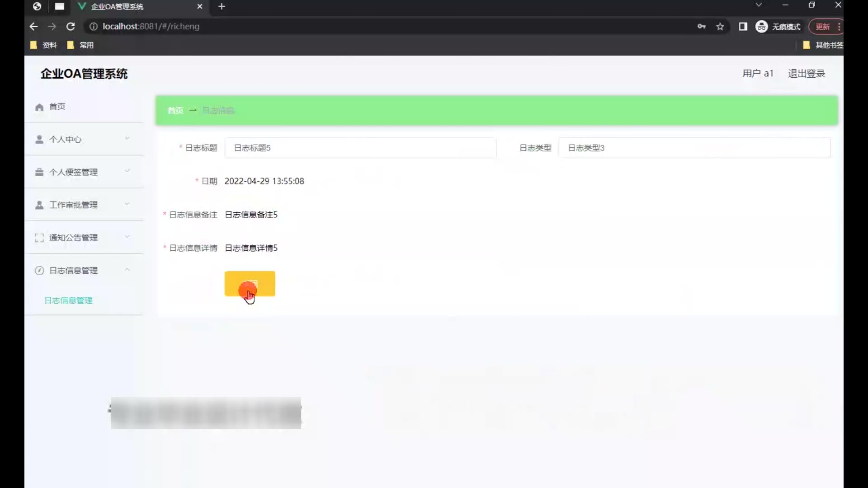The width and height of the screenshot is (868, 488).
Task: Expand the 个人便签管理 menu chevron
Action: coord(127,171)
